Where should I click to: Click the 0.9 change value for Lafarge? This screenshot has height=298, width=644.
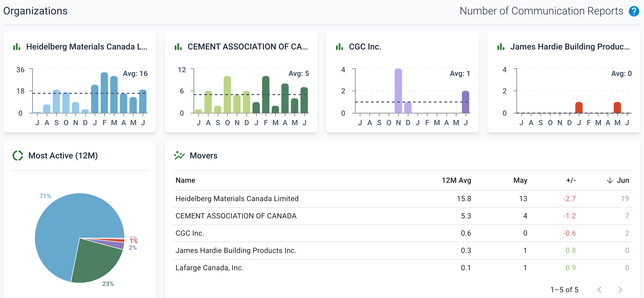571,268
